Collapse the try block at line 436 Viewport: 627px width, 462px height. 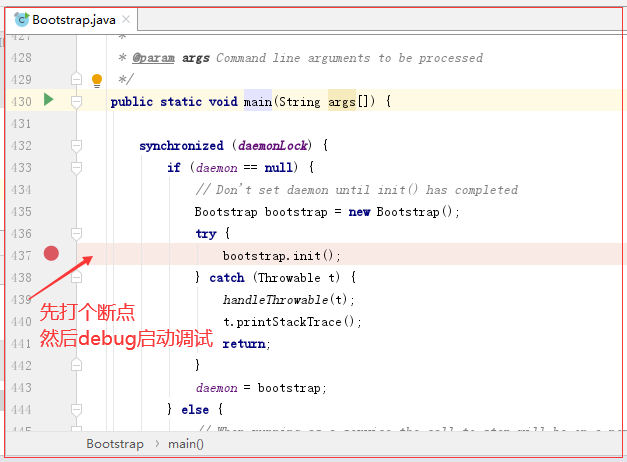pyautogui.click(x=76, y=234)
